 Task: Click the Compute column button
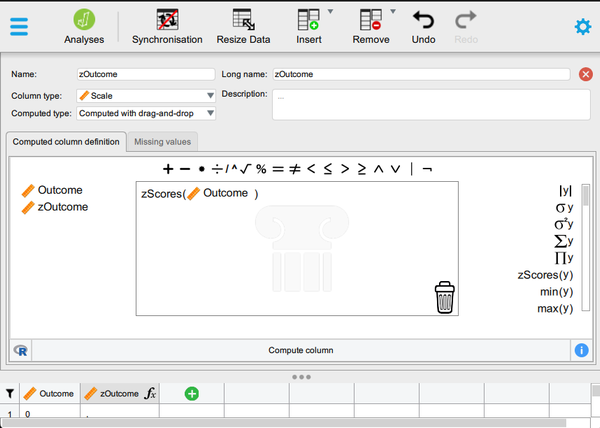[301, 350]
